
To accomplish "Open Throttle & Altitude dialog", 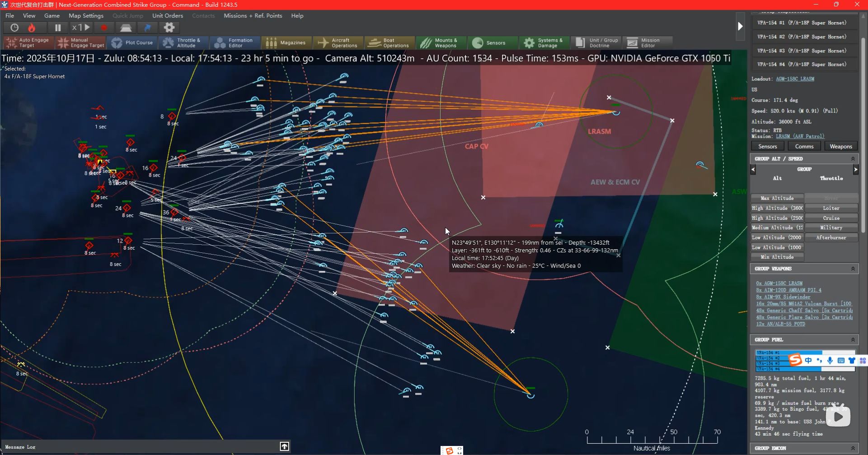I will click(x=184, y=42).
